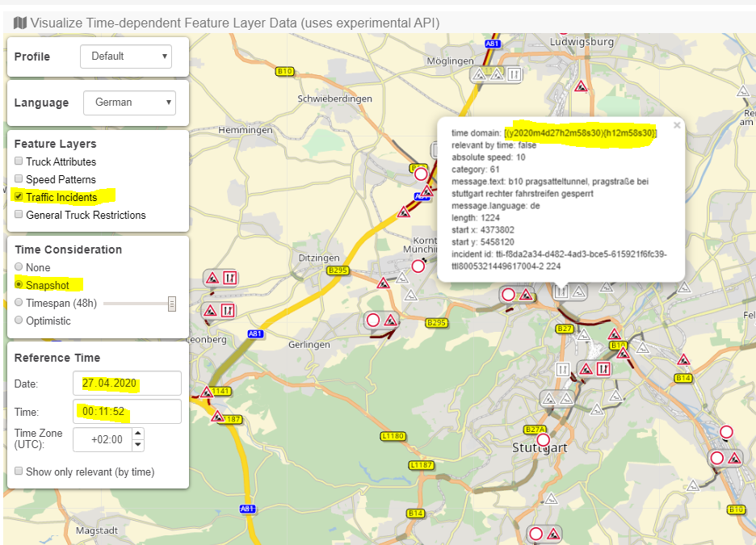Tick 'Show only relevant (by time)' checkbox
The width and height of the screenshot is (756, 545).
(19, 472)
